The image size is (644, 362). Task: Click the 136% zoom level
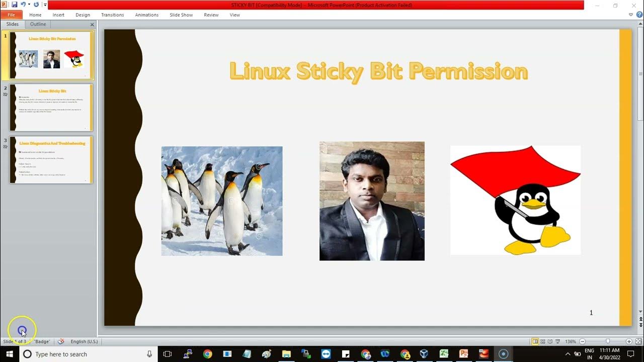tap(570, 341)
